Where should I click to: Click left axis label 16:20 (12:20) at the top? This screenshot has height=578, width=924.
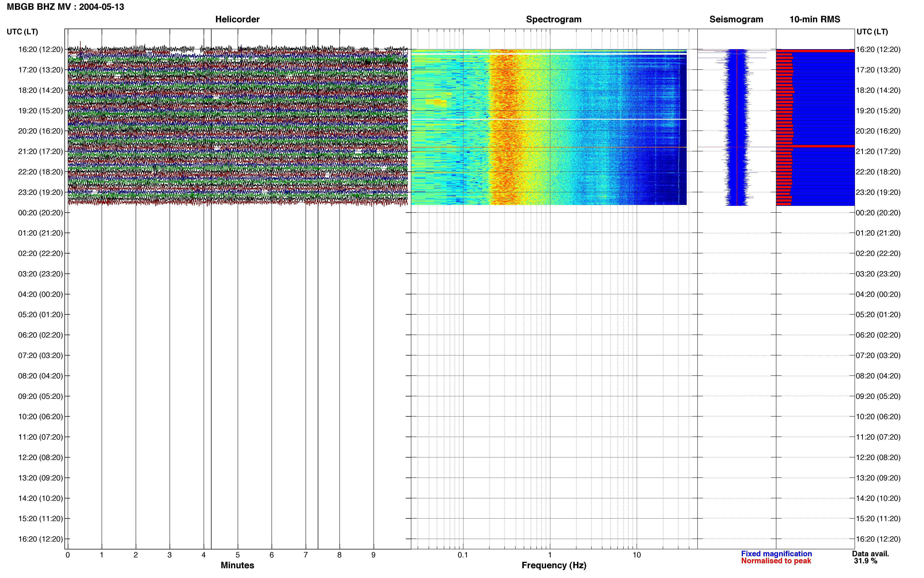tap(41, 49)
